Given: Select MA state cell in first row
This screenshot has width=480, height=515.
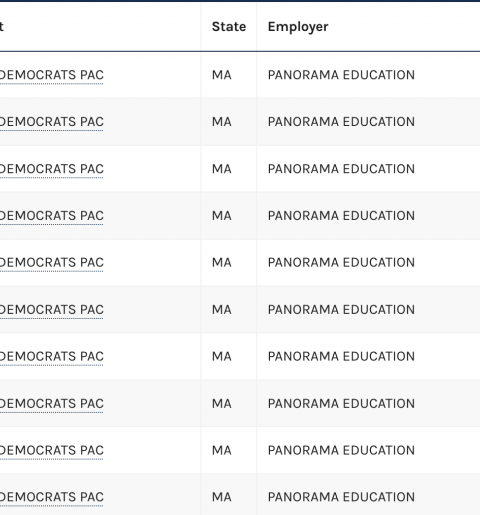Looking at the screenshot, I should pos(222,75).
